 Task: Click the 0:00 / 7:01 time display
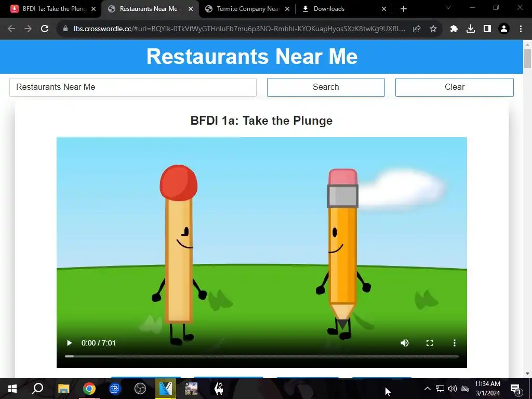coord(98,343)
